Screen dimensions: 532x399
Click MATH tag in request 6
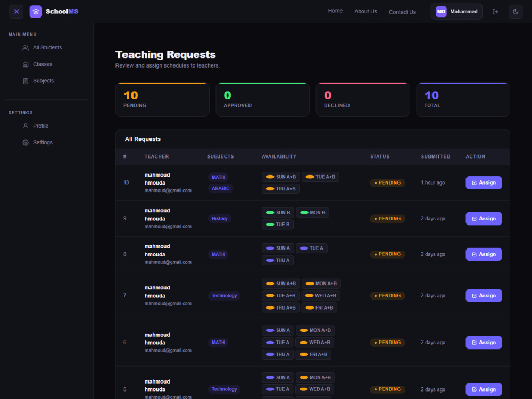(x=218, y=342)
